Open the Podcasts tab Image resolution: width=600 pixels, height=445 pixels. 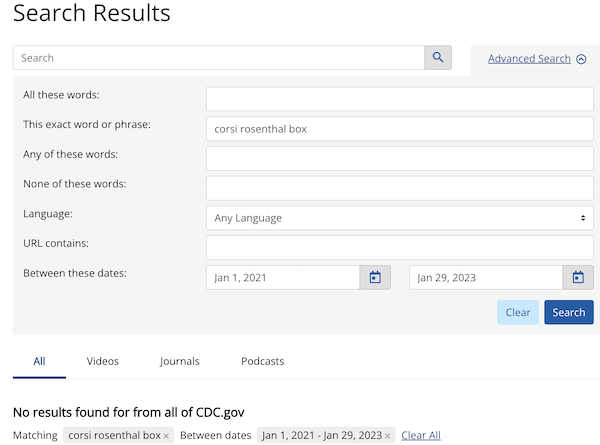tap(262, 361)
